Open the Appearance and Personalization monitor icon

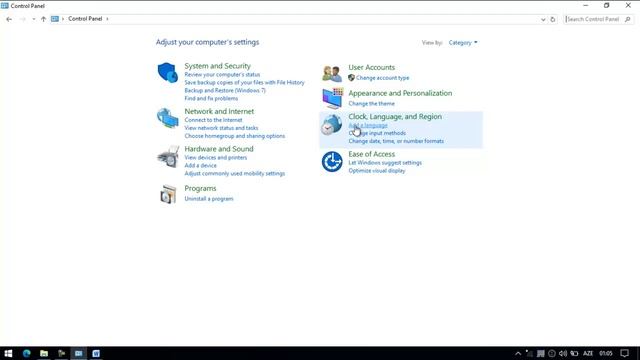click(332, 98)
